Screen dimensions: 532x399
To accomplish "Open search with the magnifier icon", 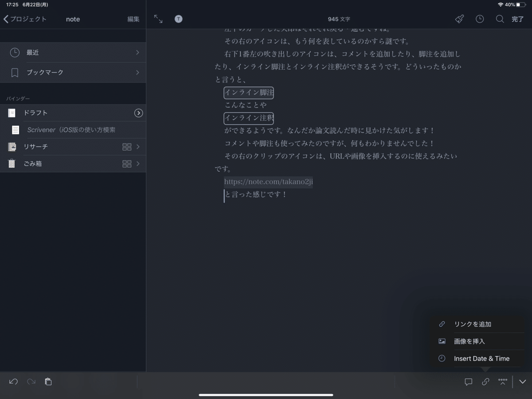I will coord(500,19).
